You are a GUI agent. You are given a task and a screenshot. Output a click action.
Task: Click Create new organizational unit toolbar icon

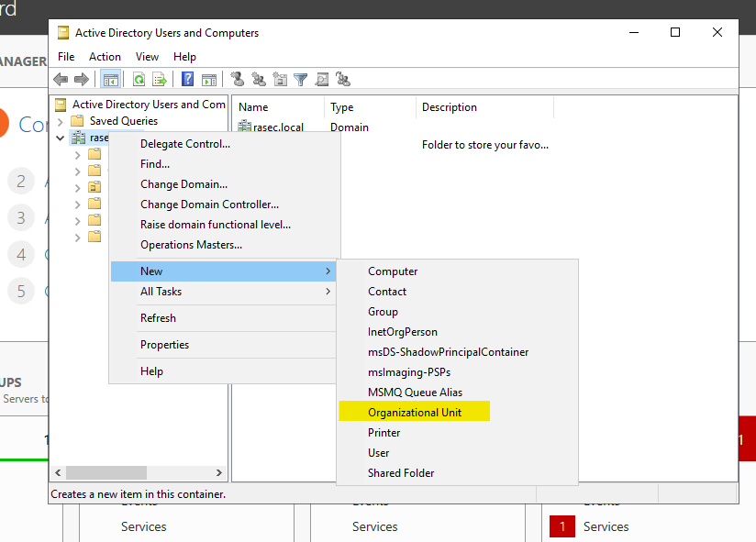point(280,79)
